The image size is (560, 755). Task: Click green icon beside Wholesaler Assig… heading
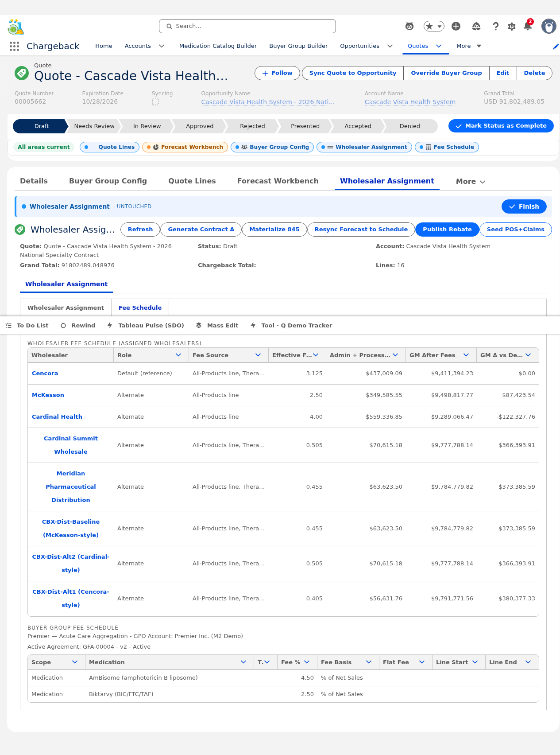click(20, 230)
